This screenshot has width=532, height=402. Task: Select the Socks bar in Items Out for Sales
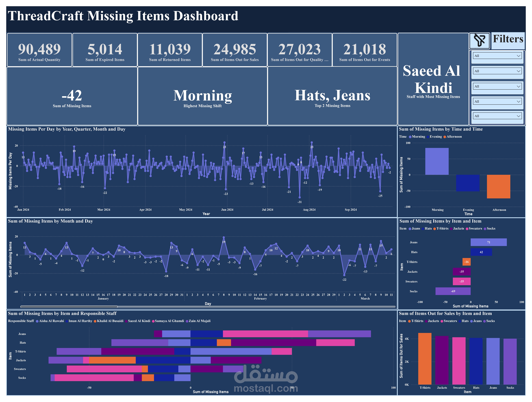coord(510,362)
